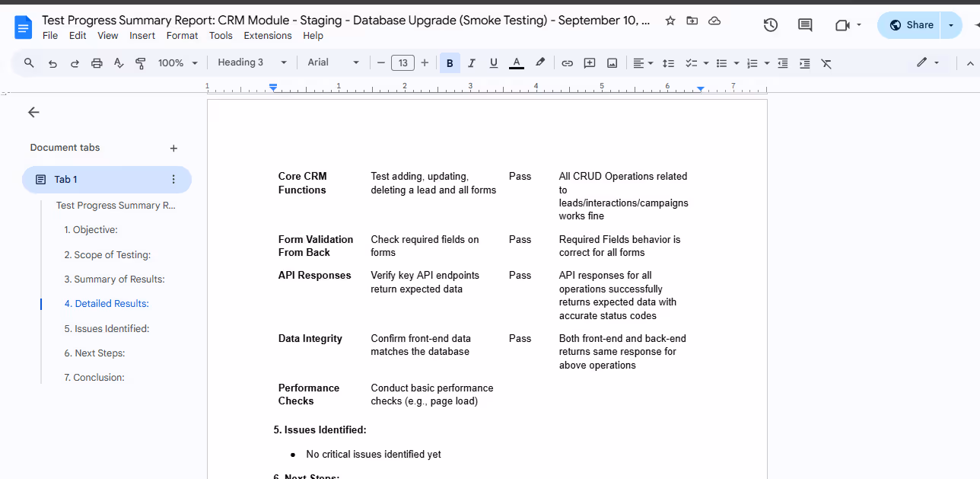Viewport: 980px width, 479px height.
Task: Jump to the 5. Issues Identified outline heading
Action: tap(107, 329)
